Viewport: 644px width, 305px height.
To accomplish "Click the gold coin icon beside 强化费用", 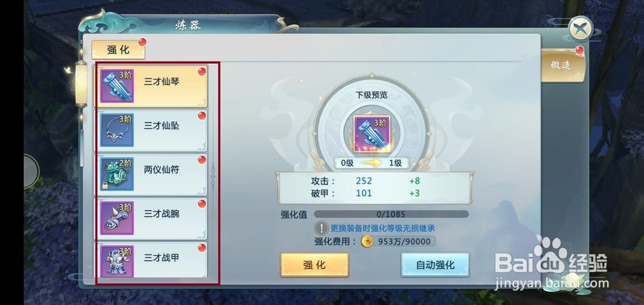I will click(x=366, y=241).
